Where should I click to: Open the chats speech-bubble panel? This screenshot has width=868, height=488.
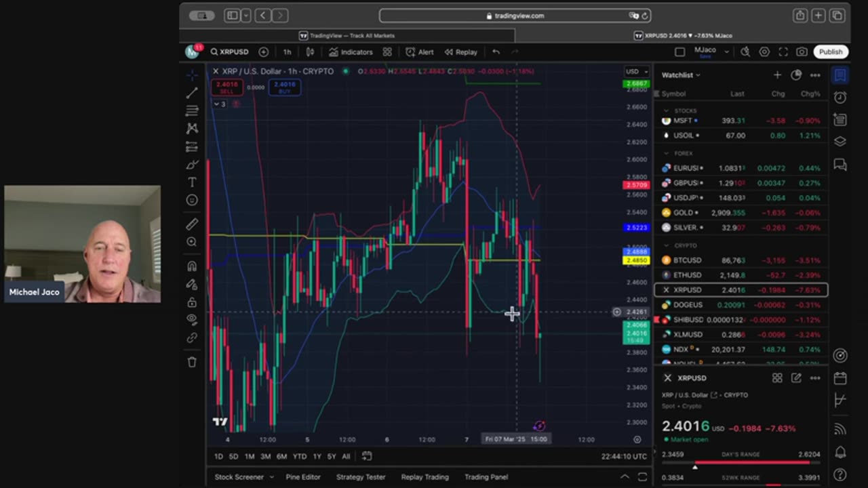[x=840, y=164]
